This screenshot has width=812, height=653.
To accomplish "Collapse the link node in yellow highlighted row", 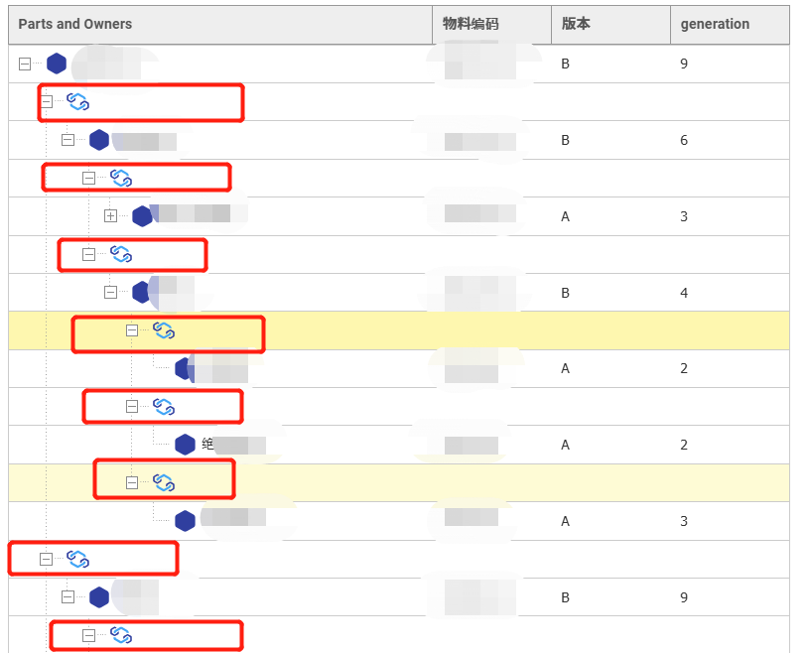I will [x=132, y=330].
